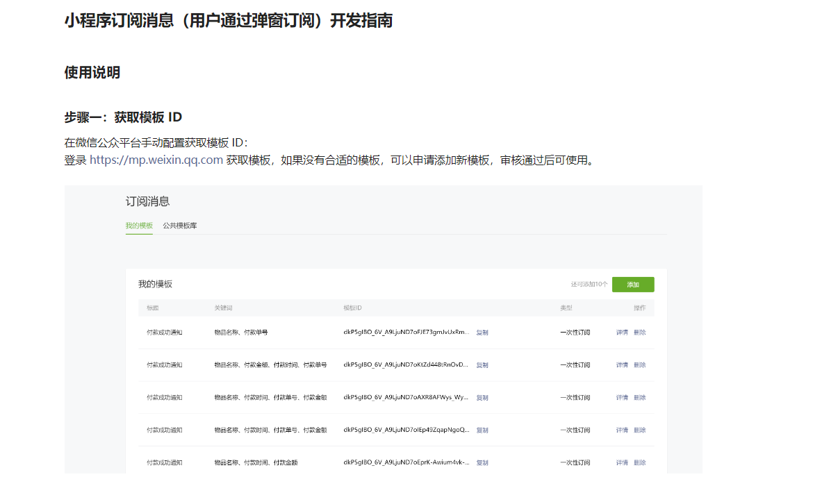Copy template ID containing oEprK-Awium4vk
The width and height of the screenshot is (829, 504).
point(482,463)
